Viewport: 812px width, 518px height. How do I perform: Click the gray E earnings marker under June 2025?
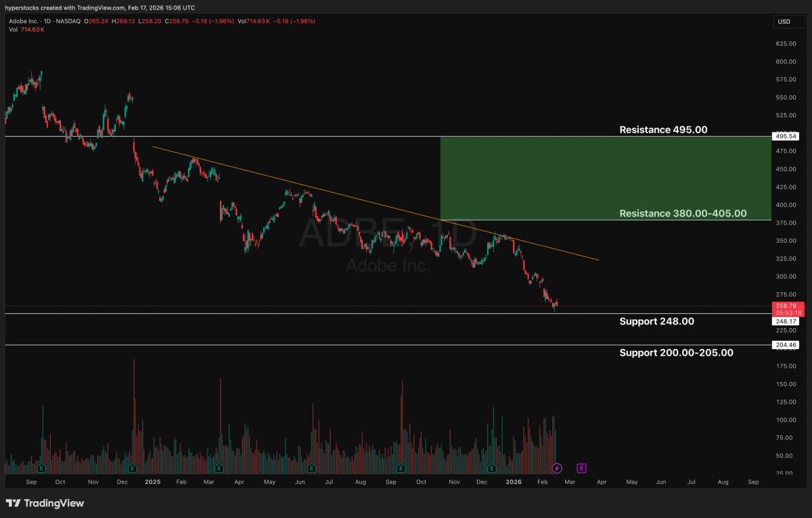[311, 467]
